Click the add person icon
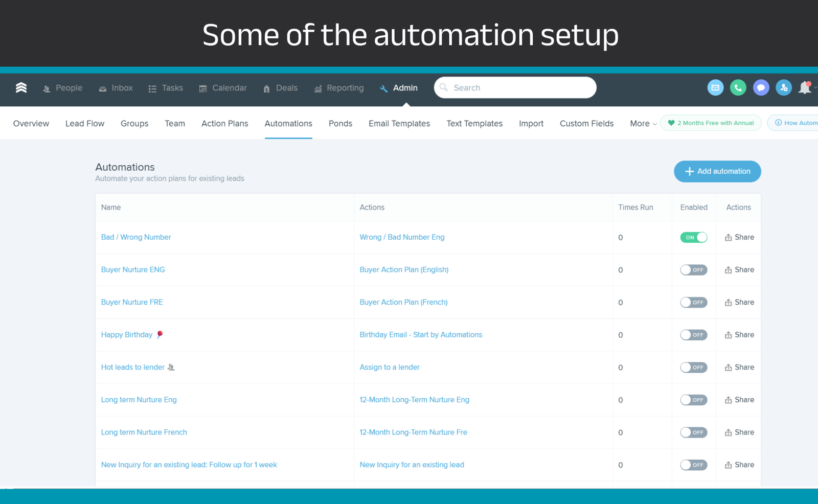 783,88
